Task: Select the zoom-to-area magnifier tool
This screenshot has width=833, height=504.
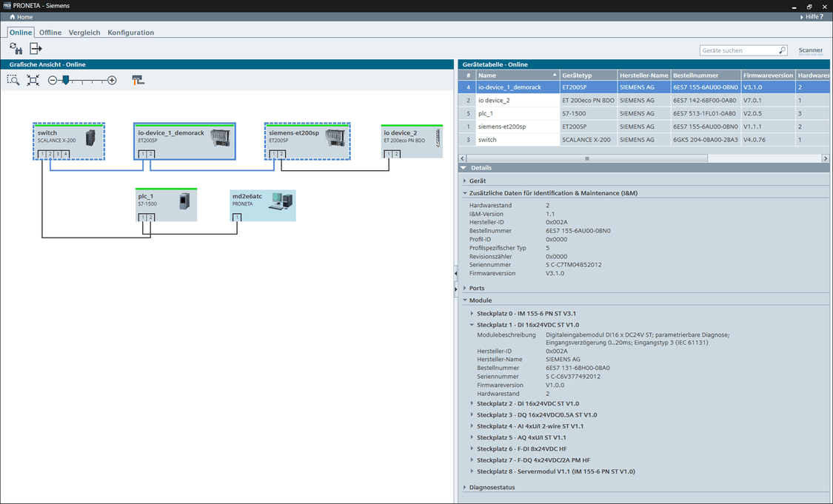Action: (x=13, y=80)
